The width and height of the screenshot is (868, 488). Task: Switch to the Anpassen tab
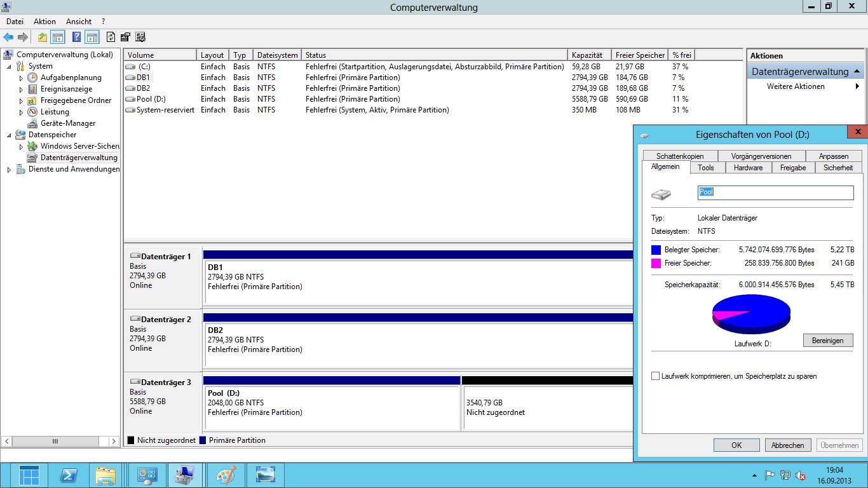pos(834,156)
